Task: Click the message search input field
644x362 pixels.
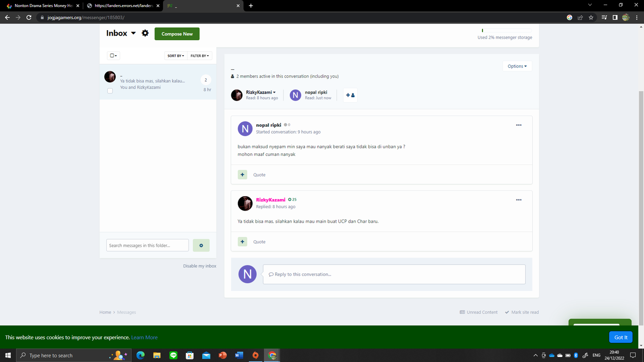Action: pyautogui.click(x=147, y=245)
